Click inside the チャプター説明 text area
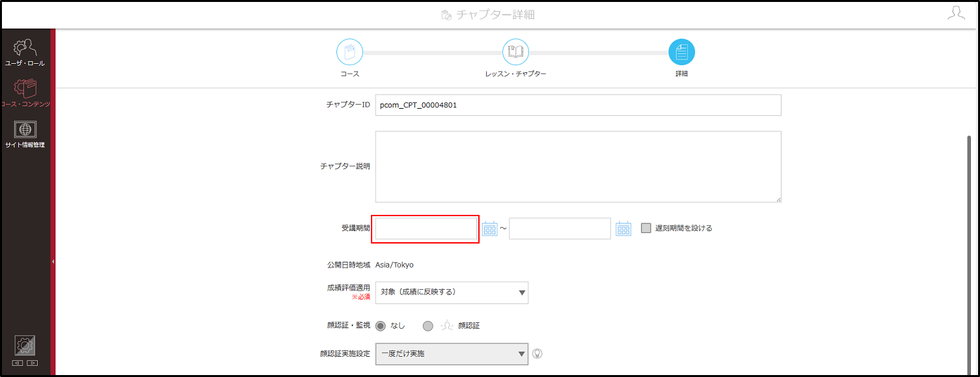Viewport: 980px width, 377px height. pos(578,167)
